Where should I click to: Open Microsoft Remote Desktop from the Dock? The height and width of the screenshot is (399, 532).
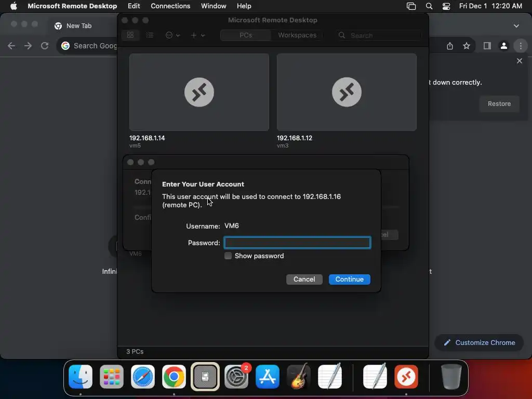[x=406, y=377]
